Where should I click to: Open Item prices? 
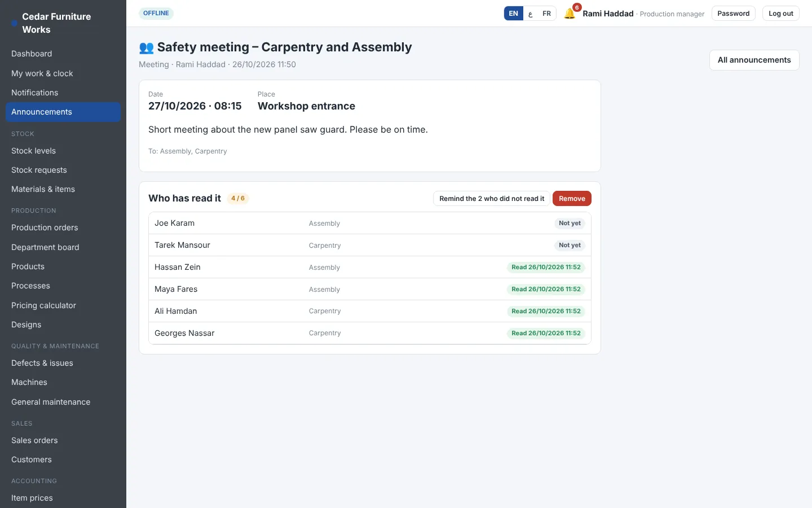click(63, 498)
